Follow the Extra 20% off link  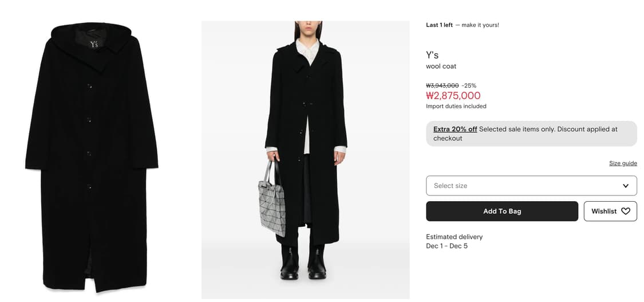tap(455, 130)
